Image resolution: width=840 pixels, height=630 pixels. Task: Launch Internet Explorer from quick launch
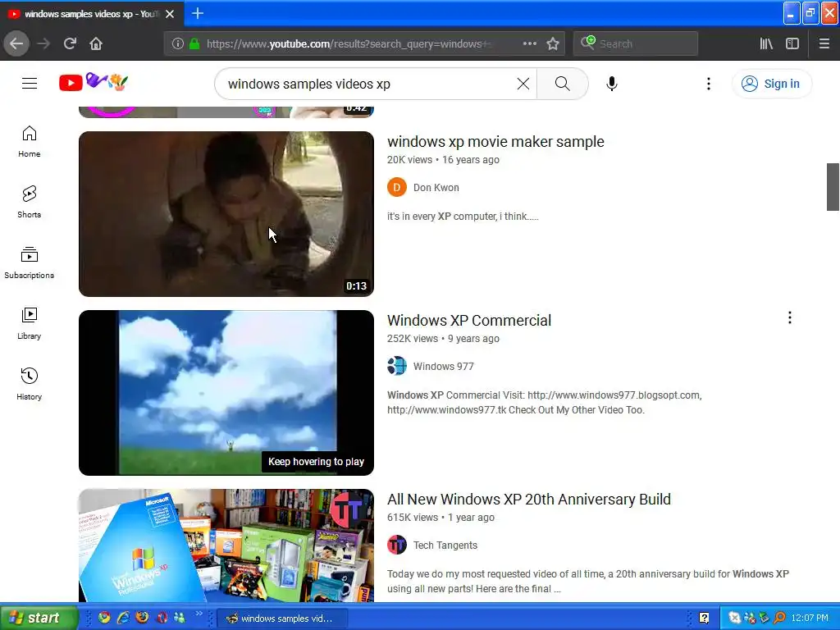point(123,618)
